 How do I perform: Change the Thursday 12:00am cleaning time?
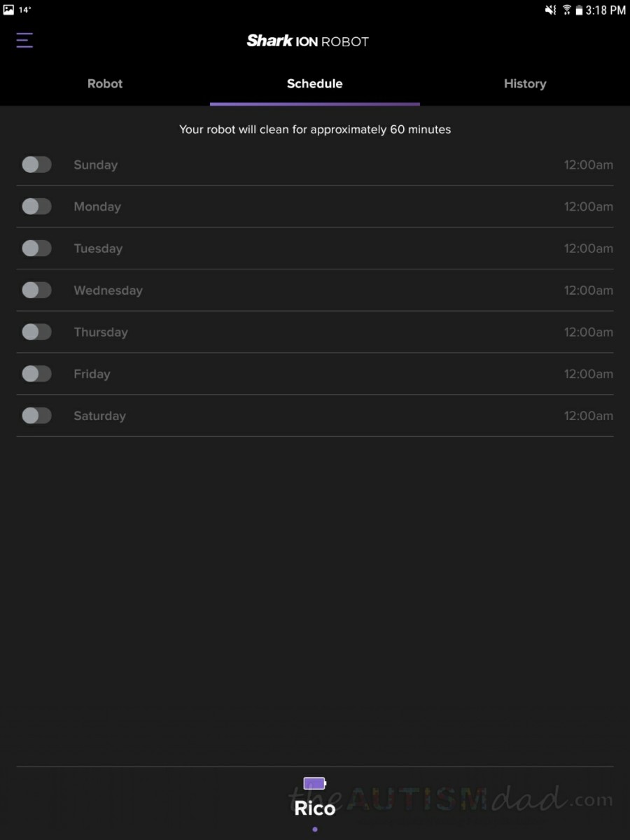point(589,332)
